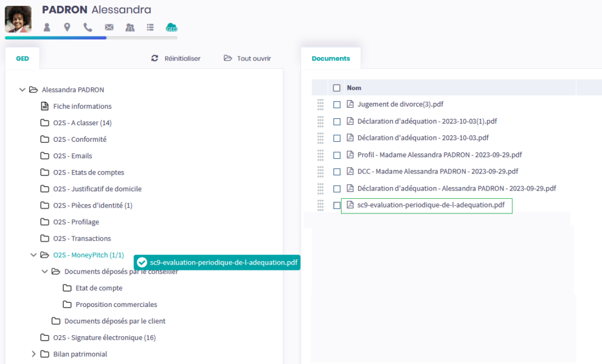The width and height of the screenshot is (602, 364).
Task: Select the Documents tab
Action: (330, 59)
